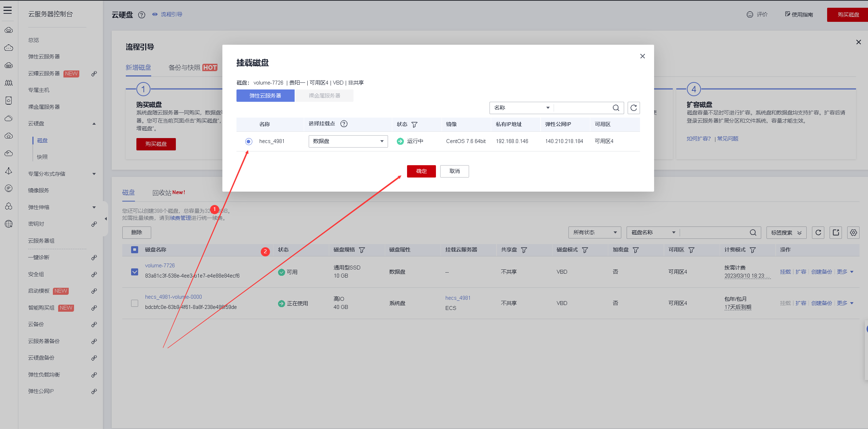Screen dimensions: 868x429
Task: Open the 名称 search type dropdown
Action: pos(521,108)
